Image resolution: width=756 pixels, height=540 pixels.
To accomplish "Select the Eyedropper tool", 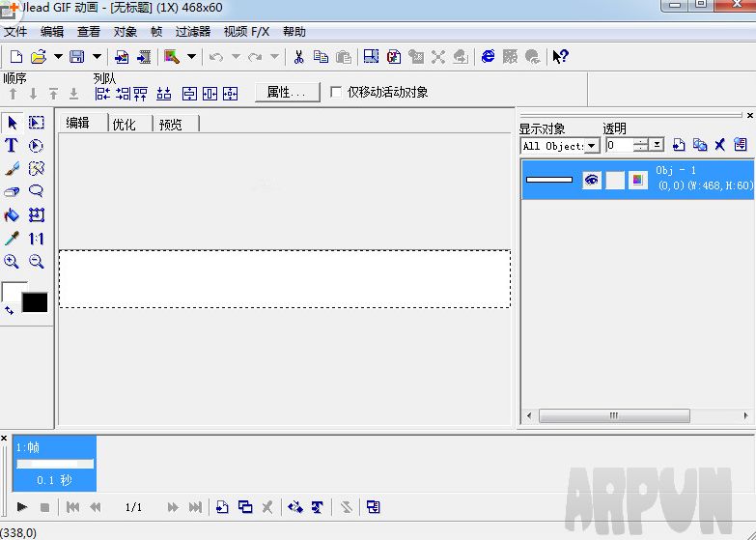I will (12, 239).
